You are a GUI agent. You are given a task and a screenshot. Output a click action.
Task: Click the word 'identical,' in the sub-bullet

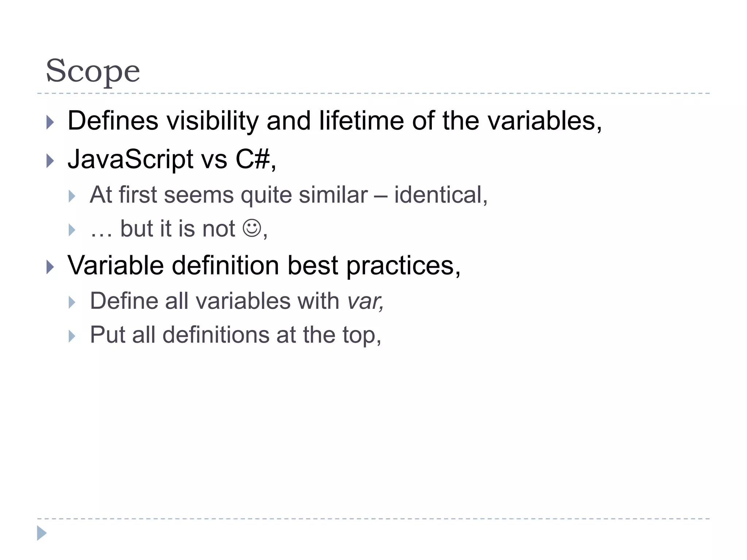[441, 195]
